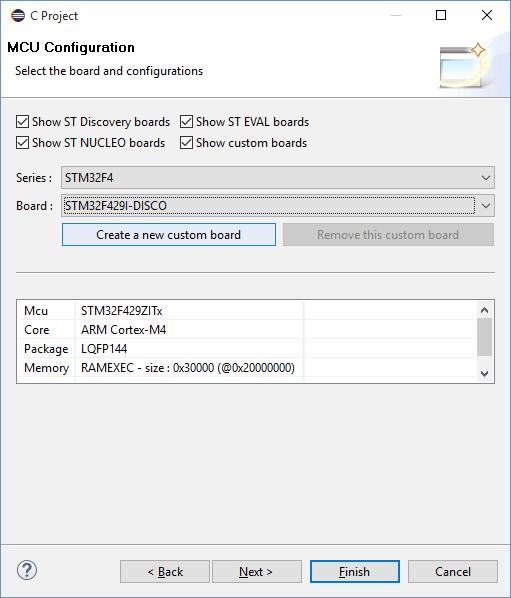This screenshot has height=598, width=511.
Task: Select the Memory row in MCU table
Action: pos(246,368)
